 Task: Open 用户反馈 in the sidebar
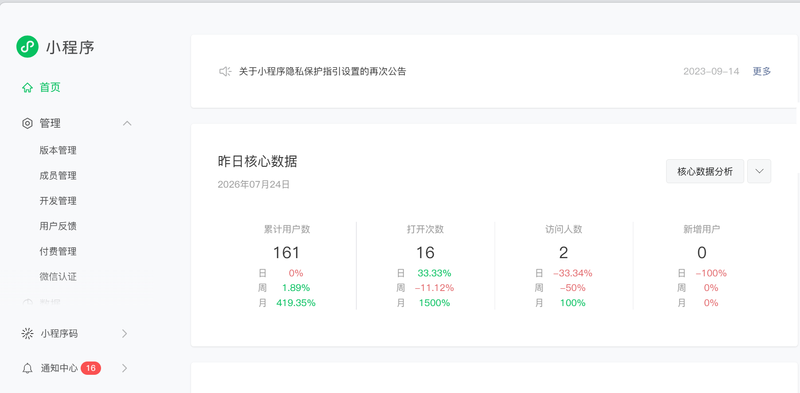pyautogui.click(x=58, y=226)
